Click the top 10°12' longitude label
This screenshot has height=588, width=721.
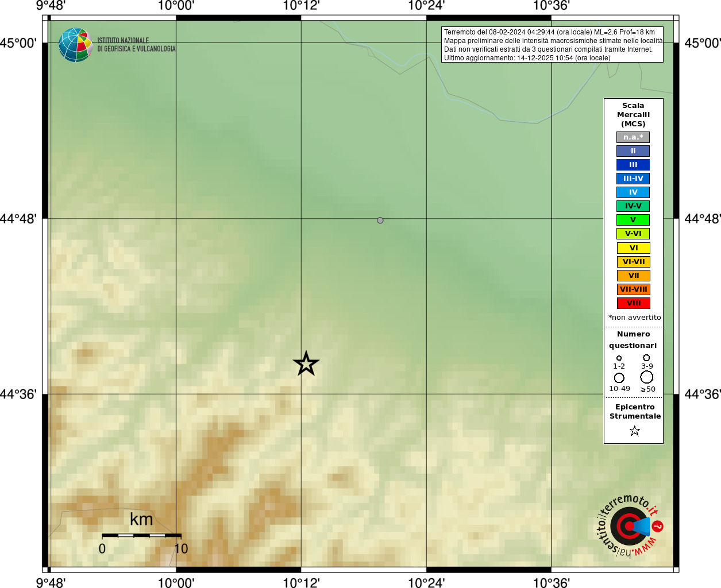pyautogui.click(x=301, y=6)
